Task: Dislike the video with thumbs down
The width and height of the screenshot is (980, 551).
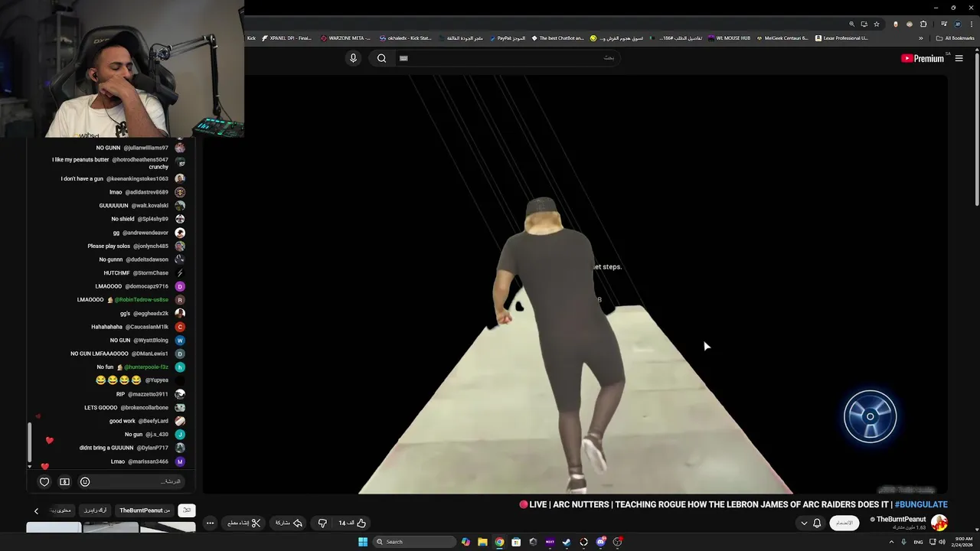Action: pos(322,523)
